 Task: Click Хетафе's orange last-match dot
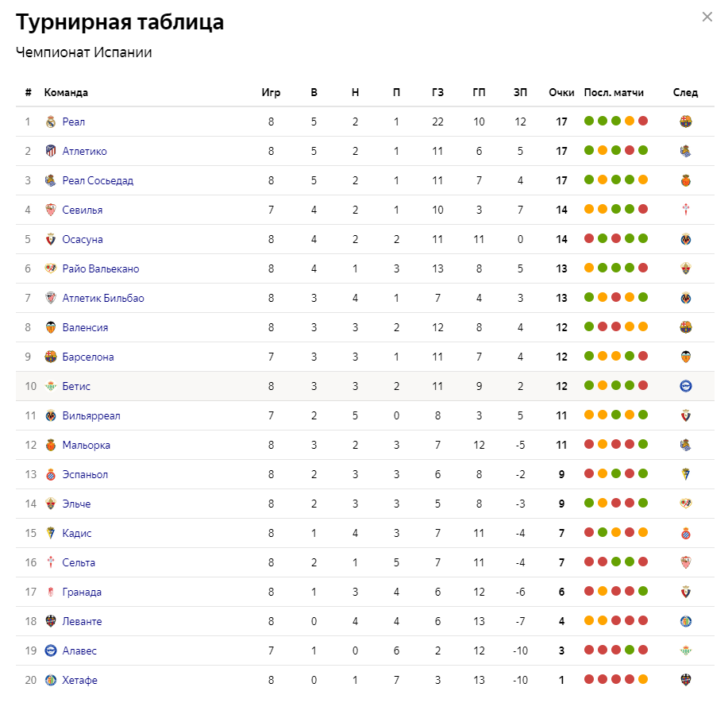click(643, 680)
